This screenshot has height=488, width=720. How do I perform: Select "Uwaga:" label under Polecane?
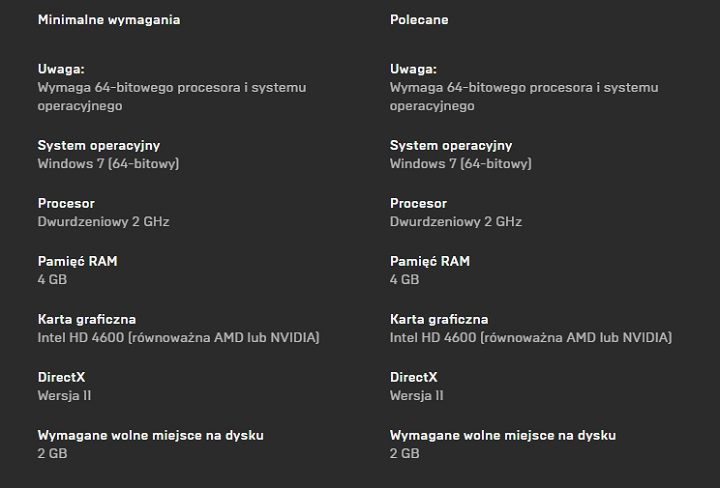413,69
